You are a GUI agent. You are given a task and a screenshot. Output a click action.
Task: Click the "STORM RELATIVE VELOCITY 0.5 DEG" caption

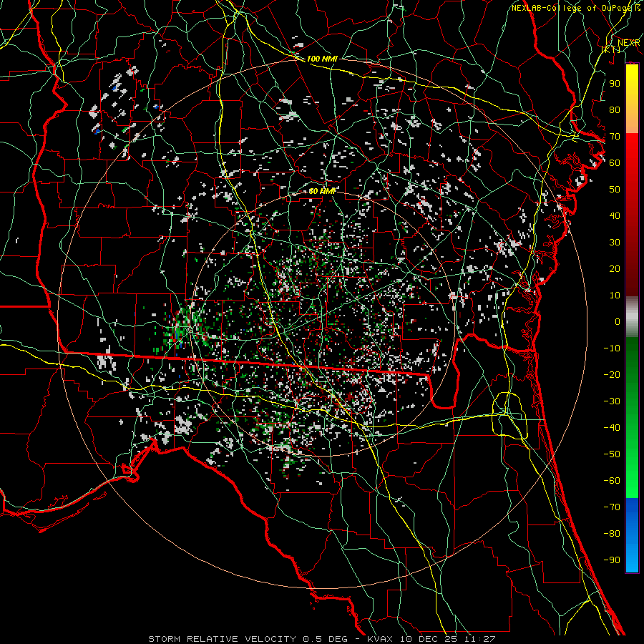click(248, 639)
